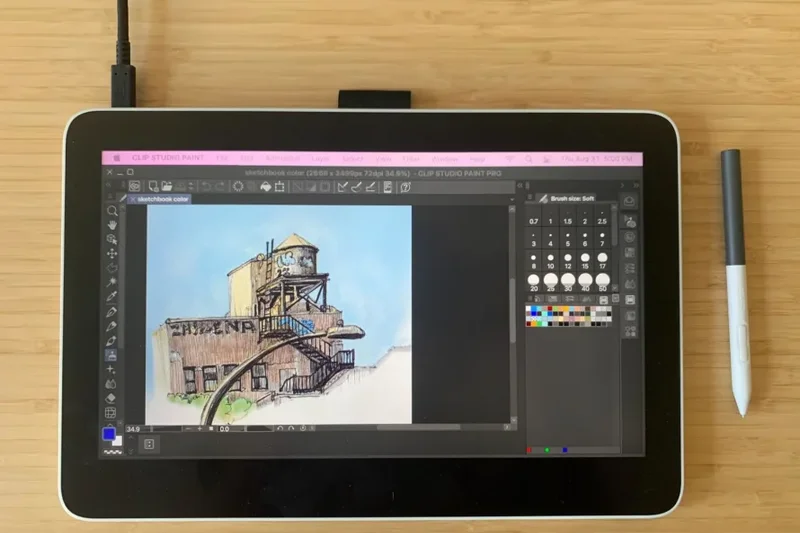
Task: Click scroll-down arrow of Brush size list
Action: 614,288
